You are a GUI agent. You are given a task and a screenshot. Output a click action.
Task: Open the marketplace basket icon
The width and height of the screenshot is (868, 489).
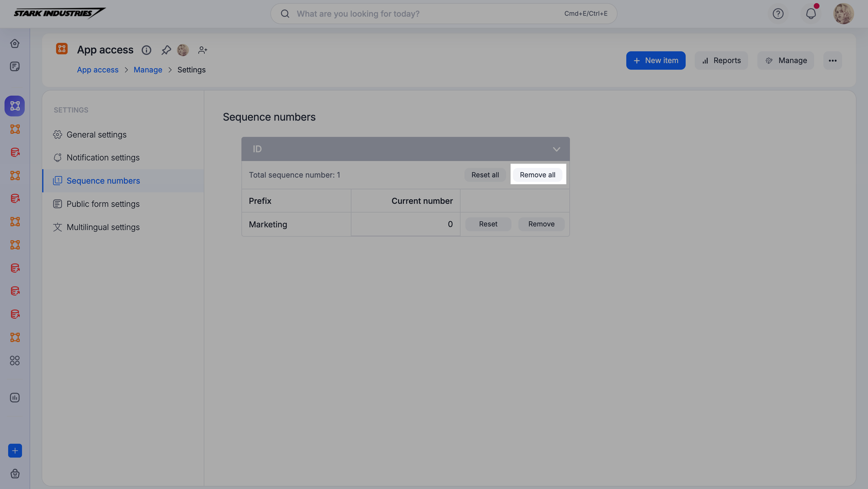[15, 473]
